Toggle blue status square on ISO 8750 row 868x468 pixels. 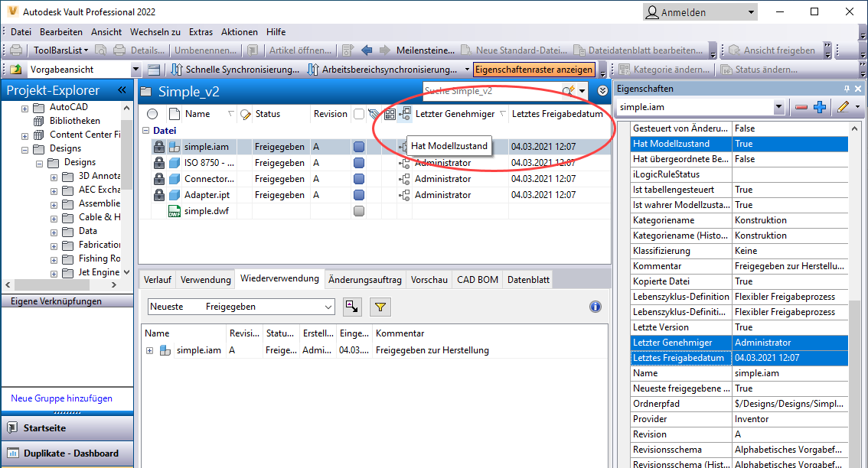(359, 163)
